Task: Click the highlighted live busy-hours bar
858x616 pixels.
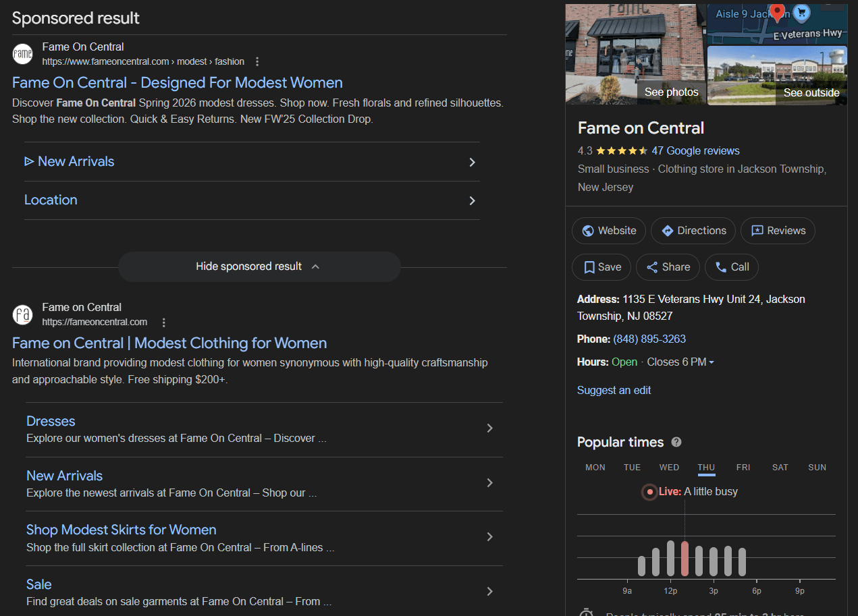Action: (x=685, y=559)
